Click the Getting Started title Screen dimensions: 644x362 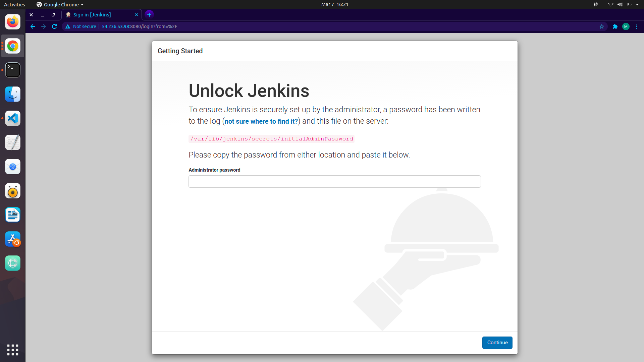coord(180,51)
